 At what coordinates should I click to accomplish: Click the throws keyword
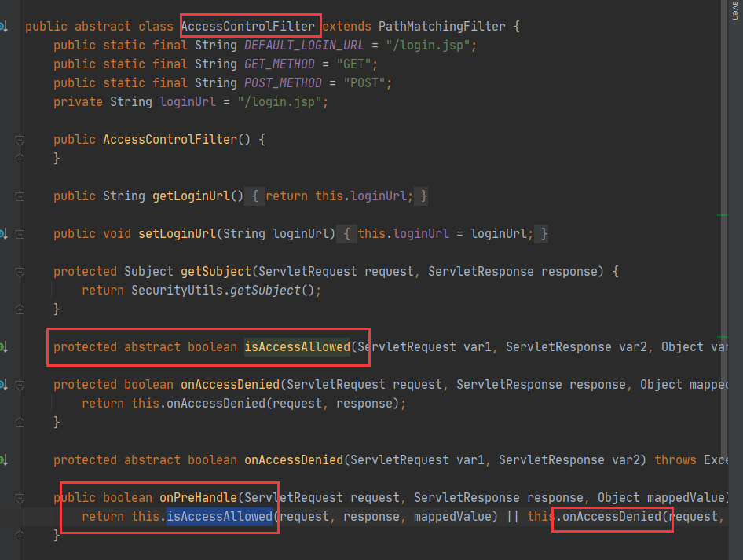point(675,460)
